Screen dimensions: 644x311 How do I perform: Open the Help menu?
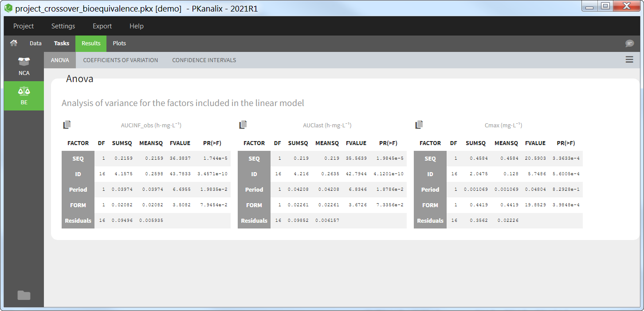click(x=137, y=26)
